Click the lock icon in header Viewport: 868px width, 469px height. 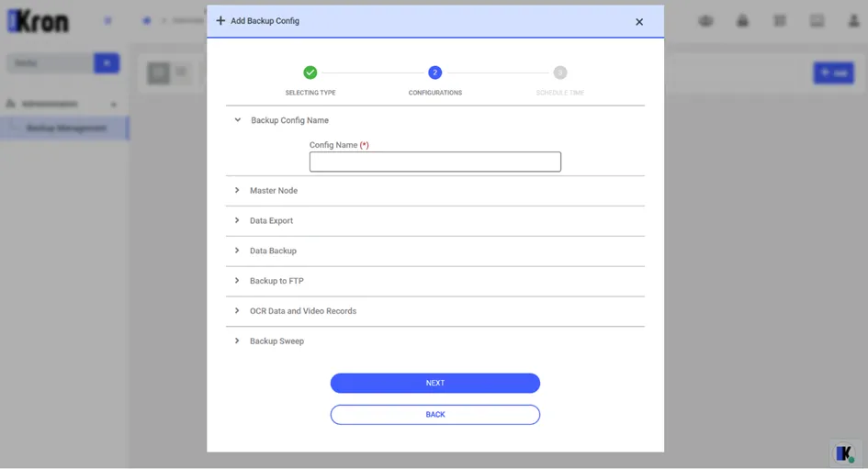(742, 21)
